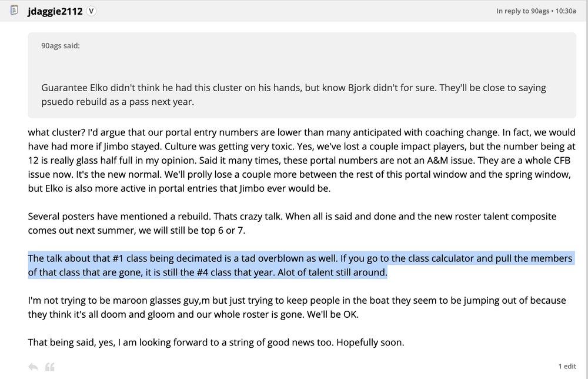
Task: Click the quote marks icon below the post
Action: (x=50, y=367)
